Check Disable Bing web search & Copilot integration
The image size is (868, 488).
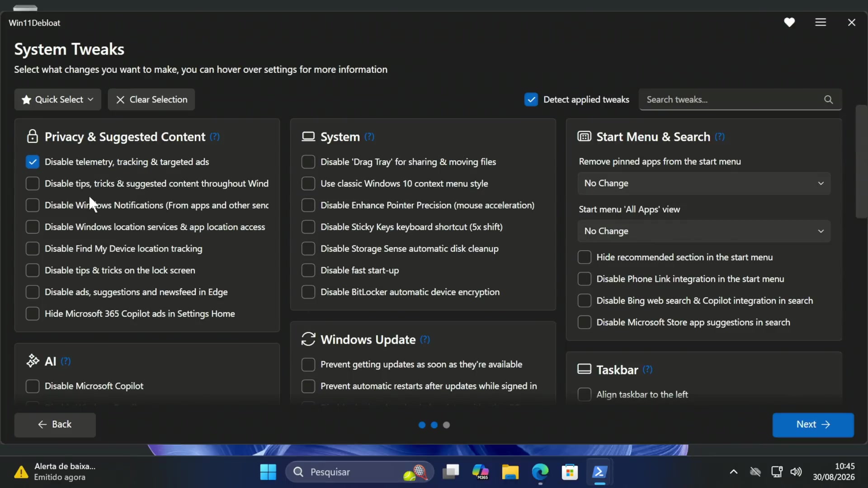coord(585,300)
